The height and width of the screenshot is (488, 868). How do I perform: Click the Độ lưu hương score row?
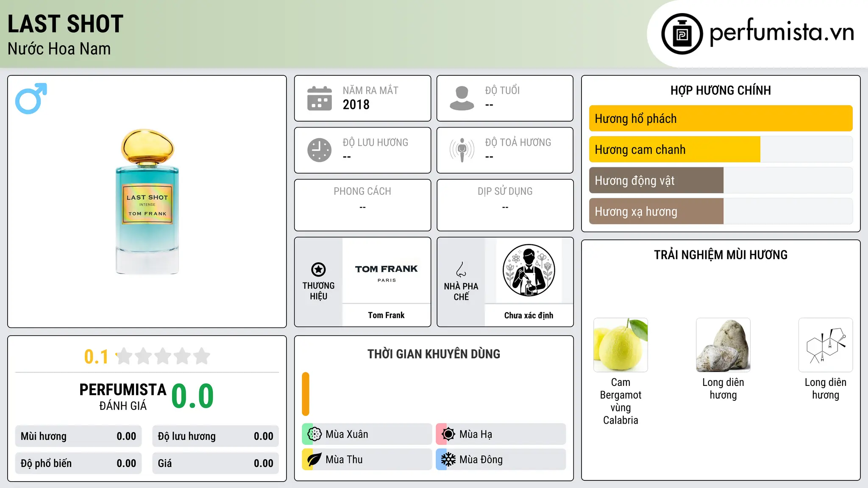tap(215, 436)
